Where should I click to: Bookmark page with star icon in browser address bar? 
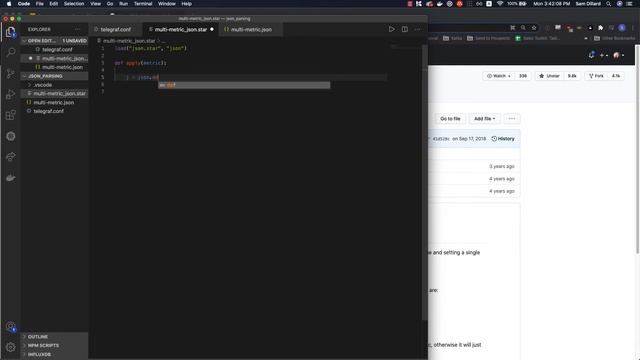pos(534,28)
